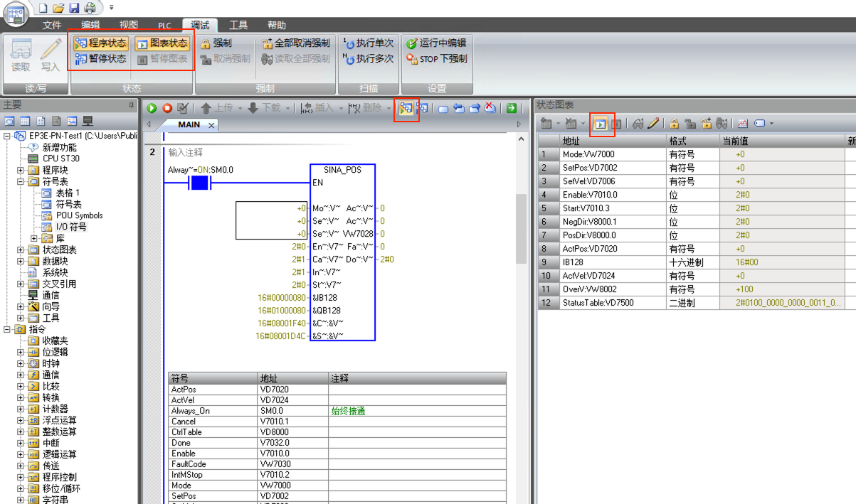Image resolution: width=856 pixels, height=504 pixels.
Task: Click the editor vertical scrollbar
Action: [521, 227]
